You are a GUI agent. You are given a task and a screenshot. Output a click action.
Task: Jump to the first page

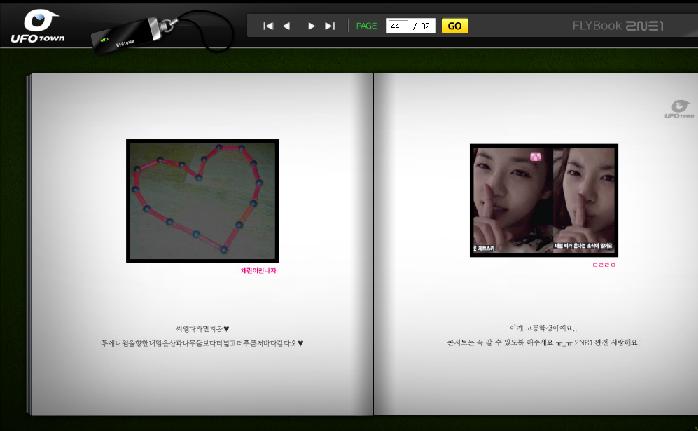(x=268, y=26)
